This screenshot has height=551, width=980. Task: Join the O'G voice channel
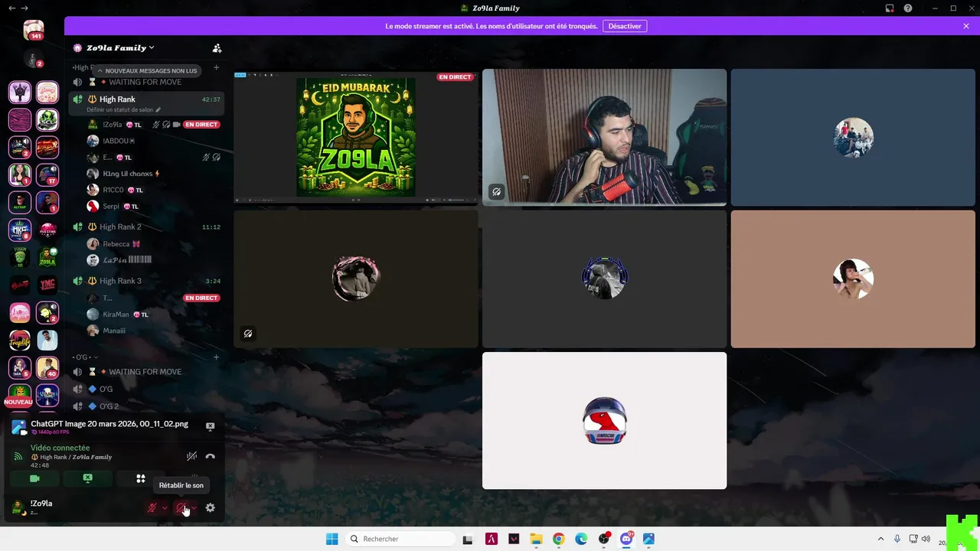tap(145, 389)
